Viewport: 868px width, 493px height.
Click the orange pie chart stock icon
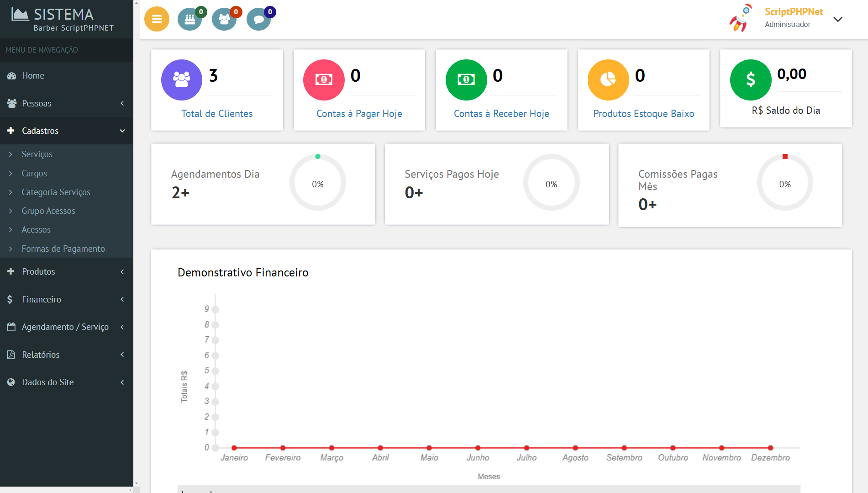coord(608,80)
